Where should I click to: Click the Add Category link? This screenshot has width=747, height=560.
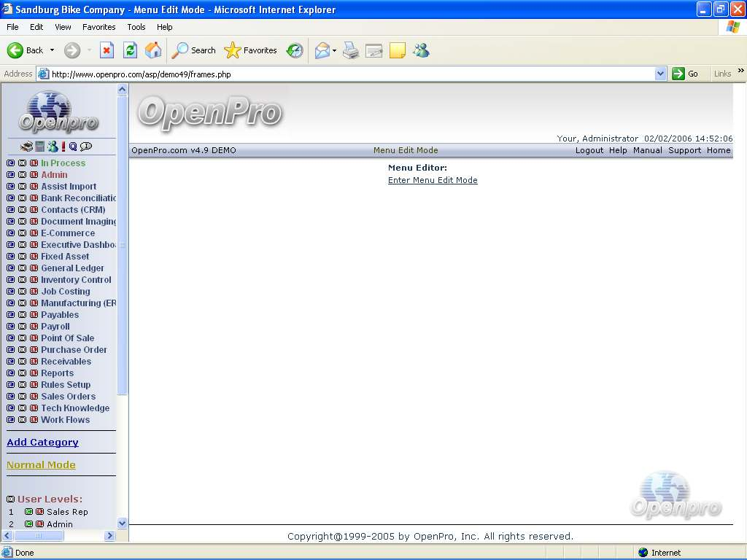pyautogui.click(x=42, y=442)
